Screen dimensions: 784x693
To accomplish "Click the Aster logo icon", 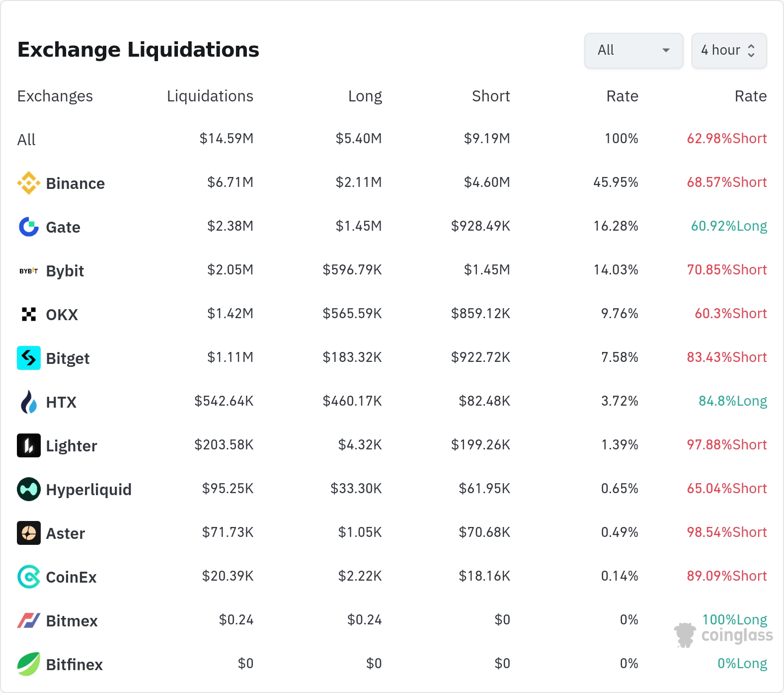I will [29, 533].
